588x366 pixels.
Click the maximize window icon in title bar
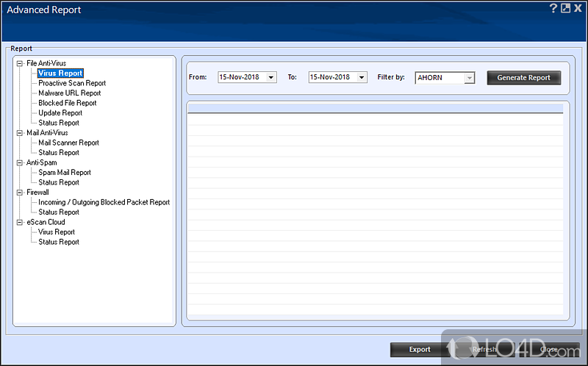(x=565, y=8)
